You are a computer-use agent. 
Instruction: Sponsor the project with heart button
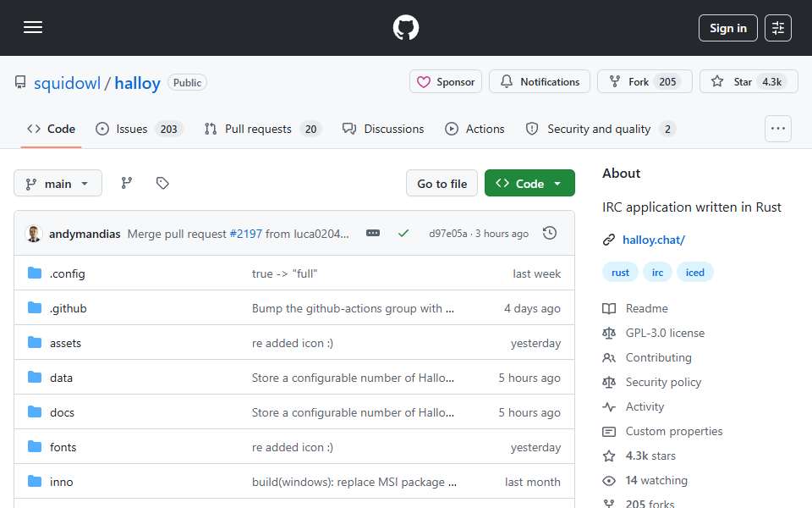(x=446, y=82)
